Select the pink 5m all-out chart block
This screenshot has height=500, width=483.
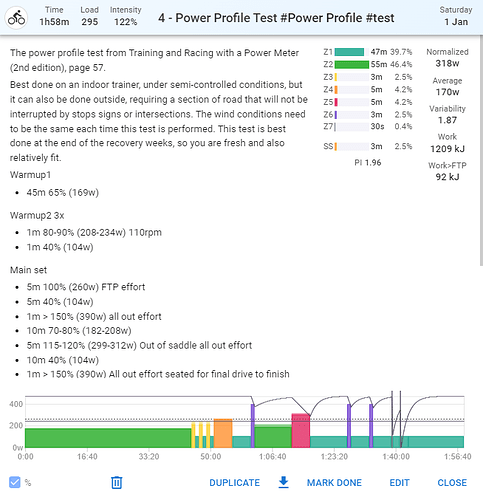[301, 430]
